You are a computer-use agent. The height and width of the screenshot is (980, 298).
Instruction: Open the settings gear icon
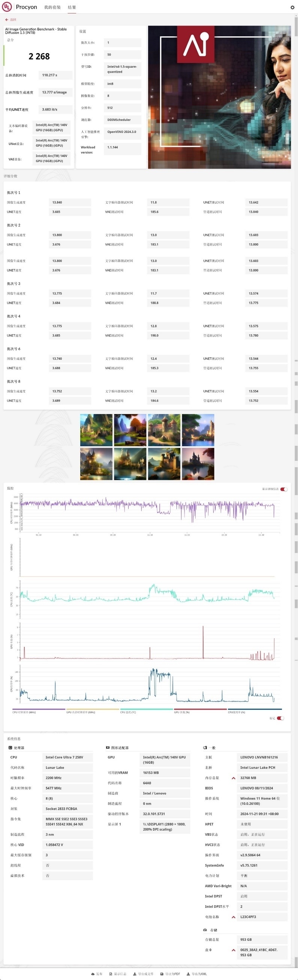[292, 7]
